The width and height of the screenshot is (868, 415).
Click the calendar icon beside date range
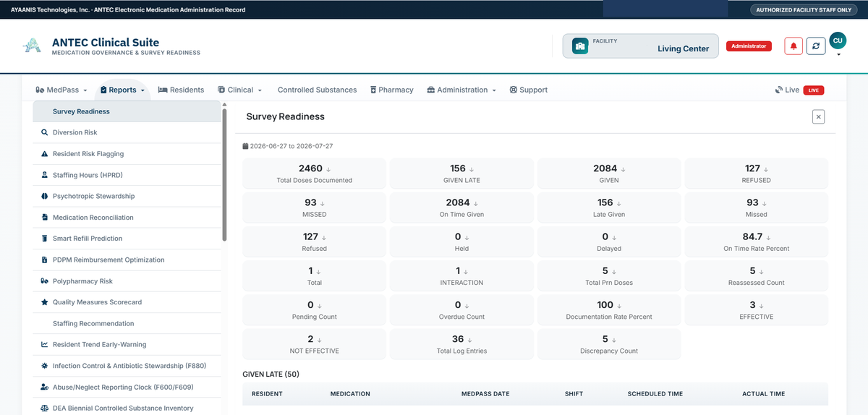coord(245,146)
